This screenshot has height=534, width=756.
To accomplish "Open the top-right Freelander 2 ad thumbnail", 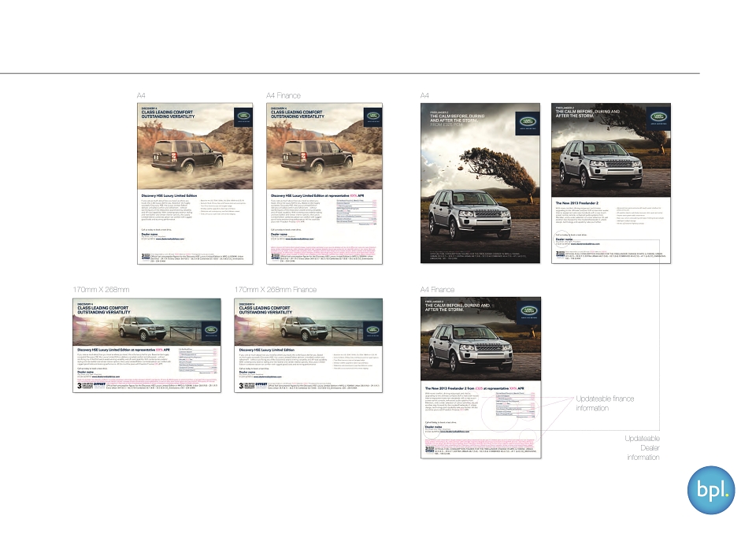I will point(611,184).
